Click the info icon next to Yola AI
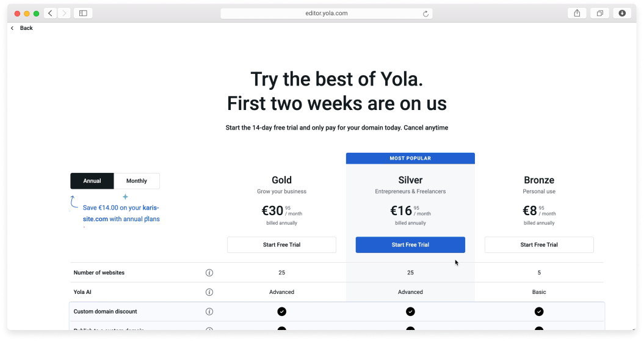Screen dimensions: 644x341 (x=209, y=292)
